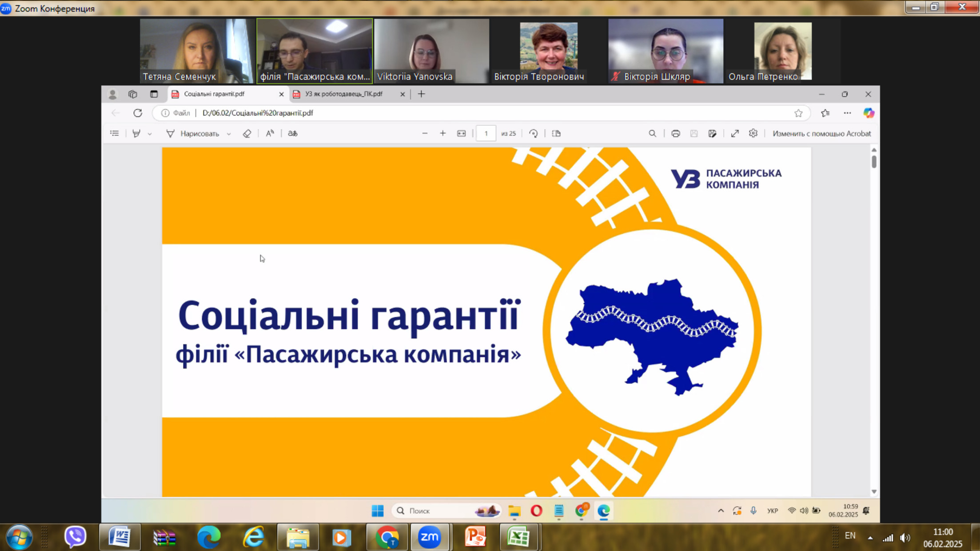980x551 pixels.
Task: Activate the Нарисовать draw tool
Action: (x=192, y=133)
